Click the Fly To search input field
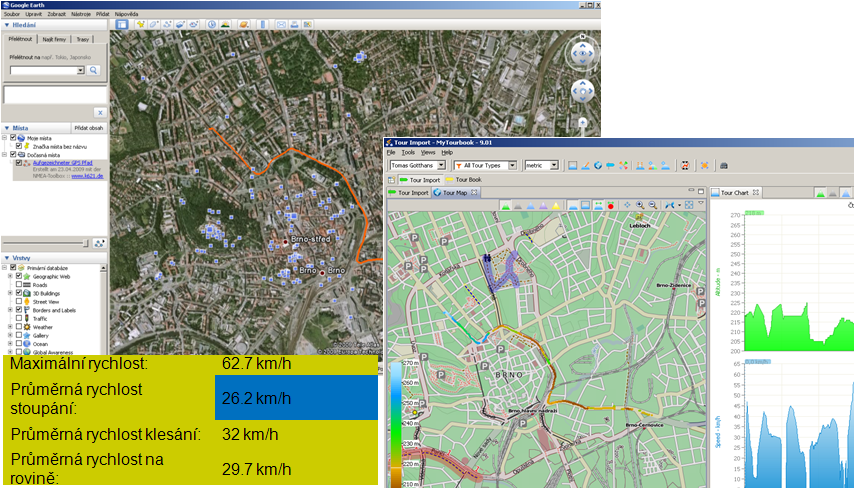The image size is (854, 488). tap(44, 70)
